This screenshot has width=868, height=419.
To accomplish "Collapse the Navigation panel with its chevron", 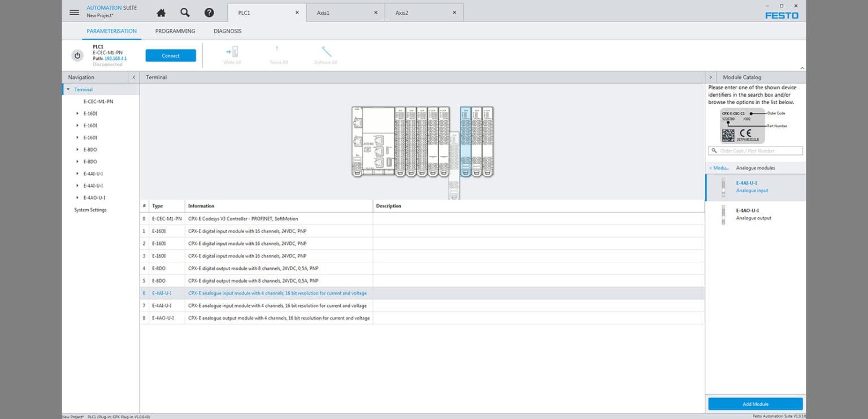I will click(133, 77).
